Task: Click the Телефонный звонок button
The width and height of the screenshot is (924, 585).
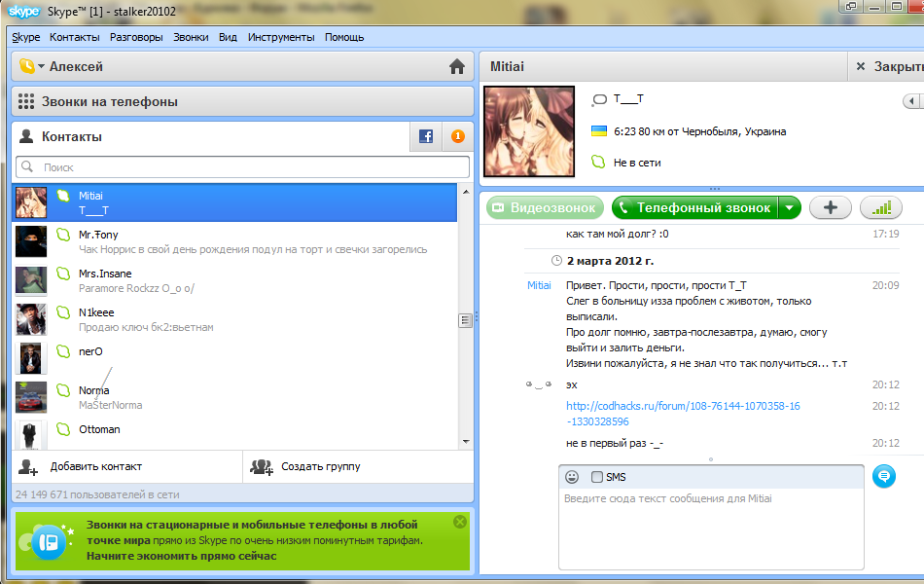Action: [695, 207]
